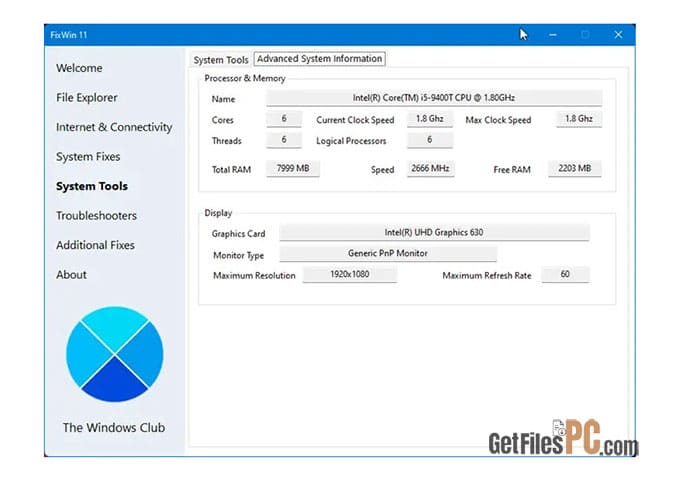Image resolution: width=700 pixels, height=496 pixels.
Task: Click the Processor & Memory group label
Action: click(x=245, y=78)
